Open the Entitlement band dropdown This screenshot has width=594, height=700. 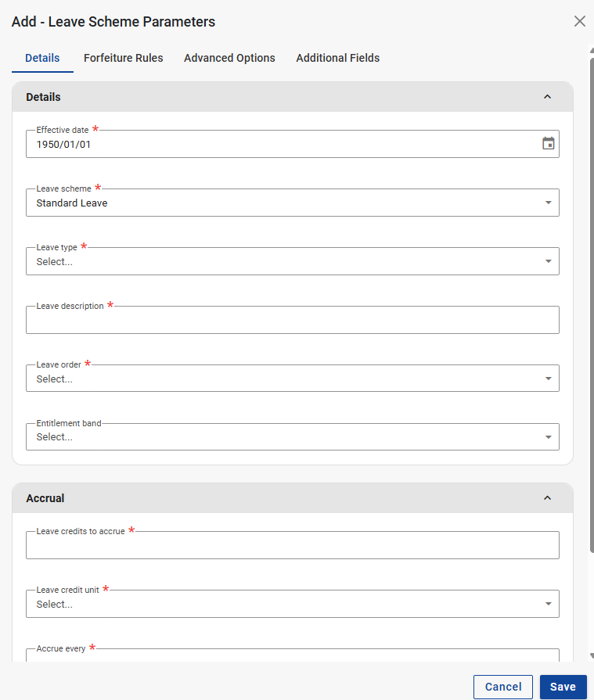click(x=292, y=437)
